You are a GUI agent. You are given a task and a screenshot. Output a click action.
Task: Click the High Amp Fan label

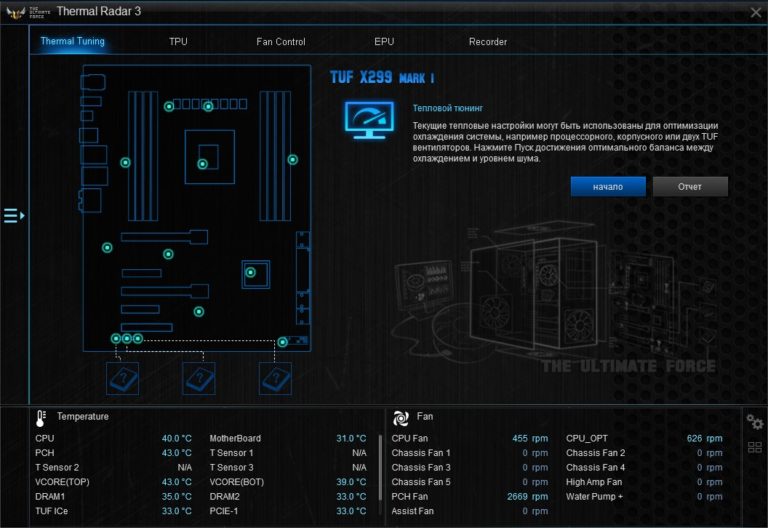click(x=594, y=482)
